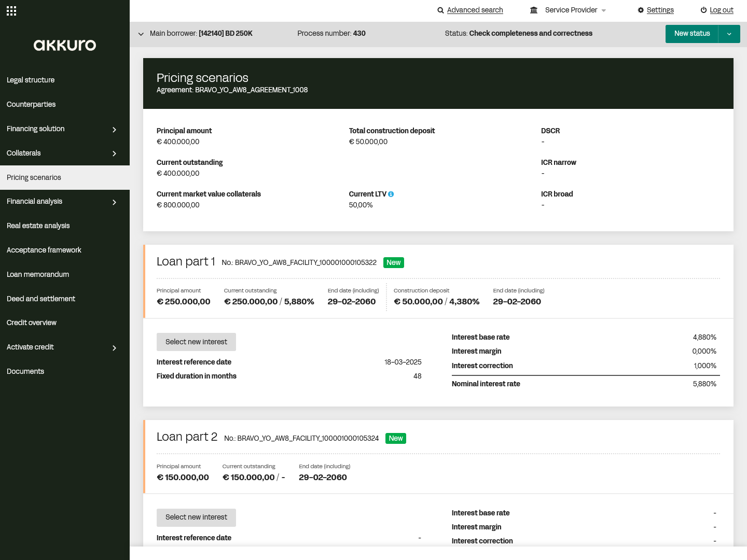The width and height of the screenshot is (747, 560).
Task: Open the Service Provider dropdown arrow
Action: 604,11
